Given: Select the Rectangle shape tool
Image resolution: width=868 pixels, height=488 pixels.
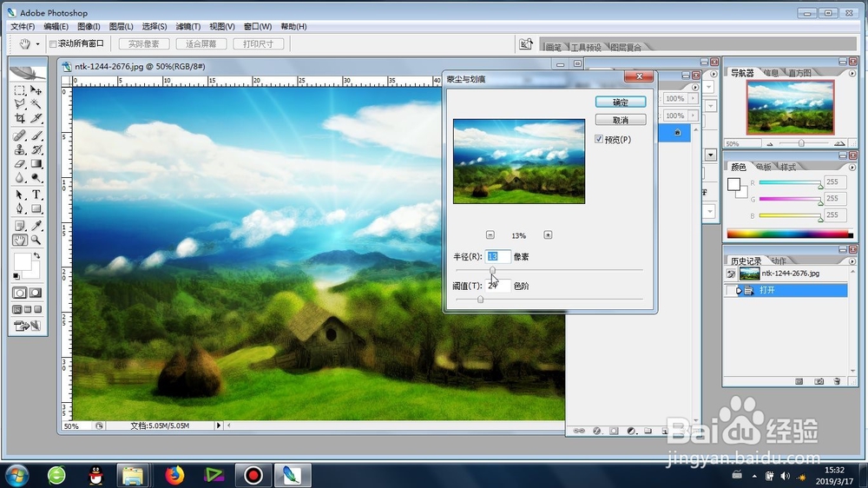Looking at the screenshot, I should [36, 208].
